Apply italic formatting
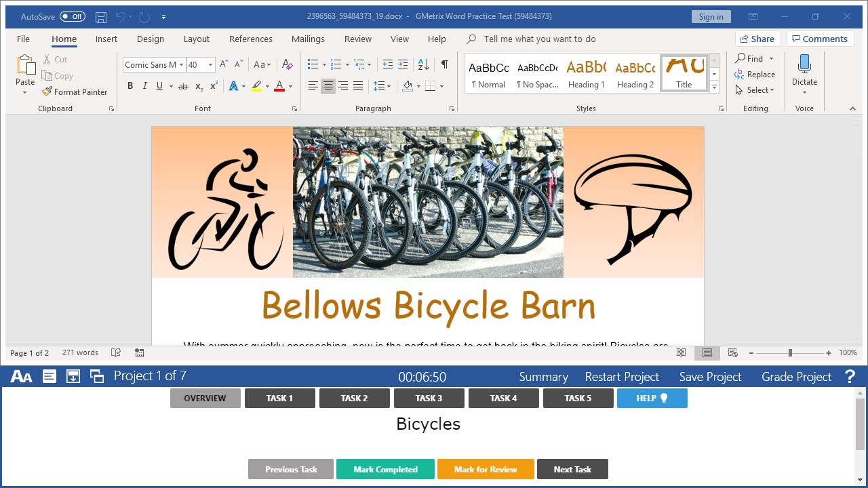Viewport: 868px width, 488px height. point(144,86)
